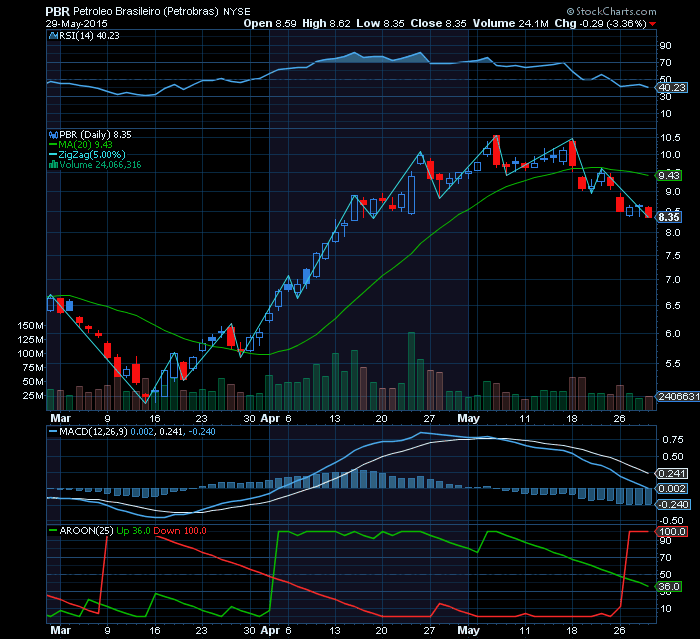Click the Low 8.35 value

pos(380,23)
